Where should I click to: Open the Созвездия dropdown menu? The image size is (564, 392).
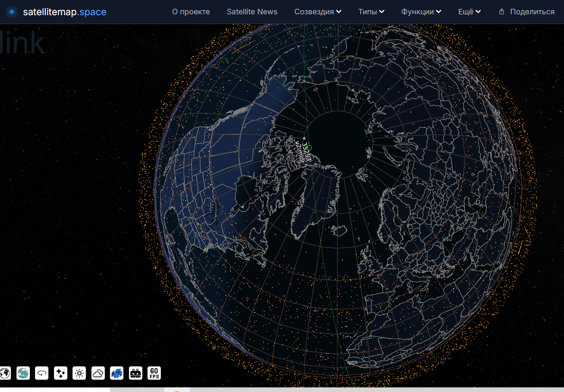[318, 12]
